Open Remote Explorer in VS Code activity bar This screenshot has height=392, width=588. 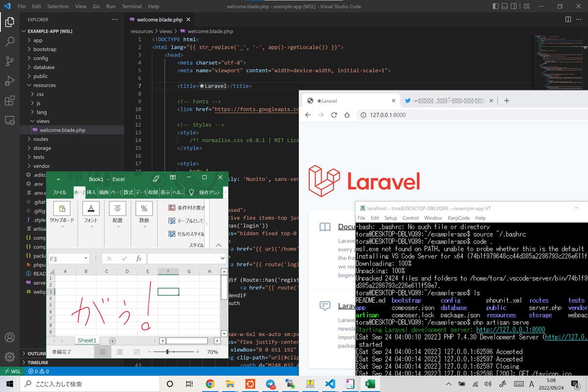pyautogui.click(x=10, y=120)
